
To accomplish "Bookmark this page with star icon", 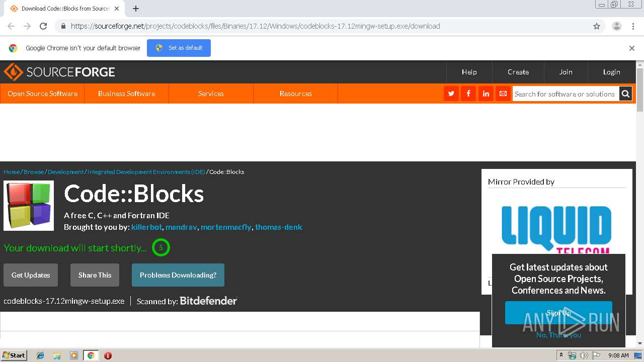I will click(597, 26).
